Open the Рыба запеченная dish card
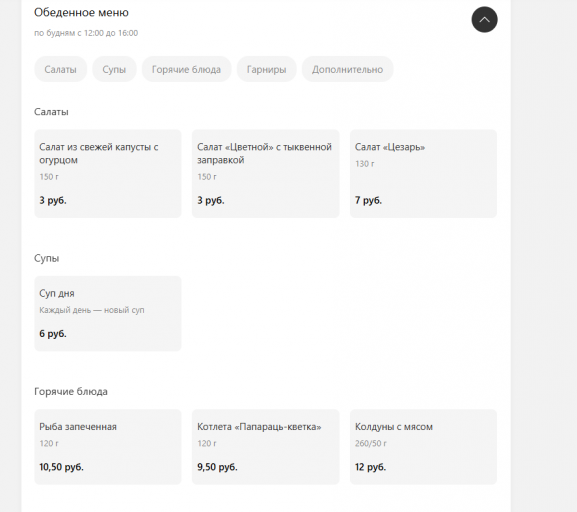This screenshot has width=577, height=512. pos(108,446)
